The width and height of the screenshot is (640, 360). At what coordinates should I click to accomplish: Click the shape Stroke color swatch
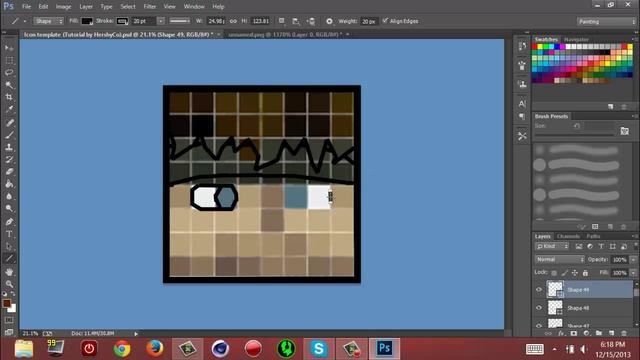pyautogui.click(x=122, y=21)
